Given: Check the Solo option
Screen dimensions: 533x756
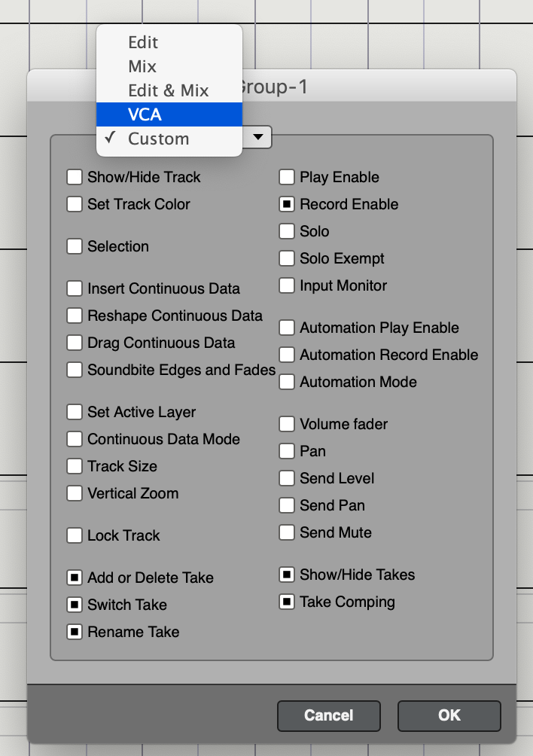Looking at the screenshot, I should click(x=287, y=231).
